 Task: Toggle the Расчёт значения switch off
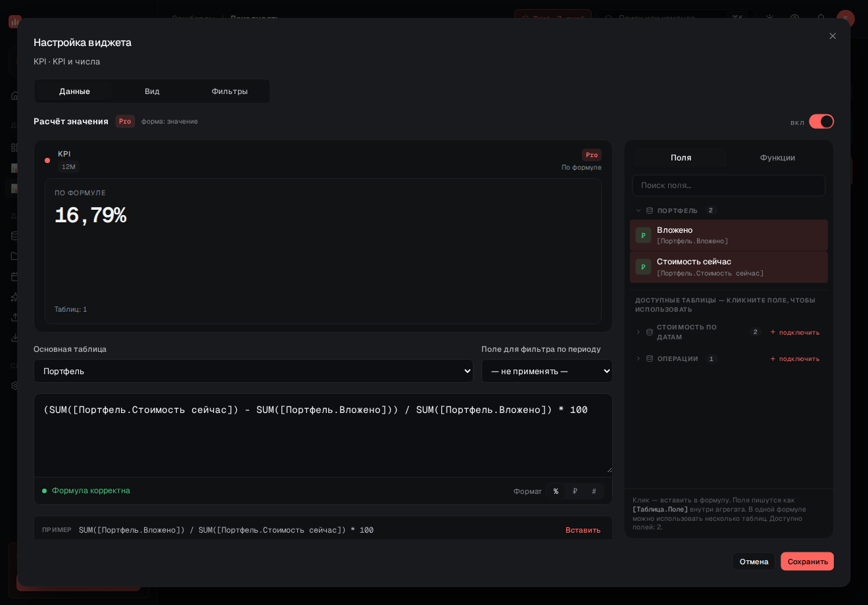(x=821, y=122)
